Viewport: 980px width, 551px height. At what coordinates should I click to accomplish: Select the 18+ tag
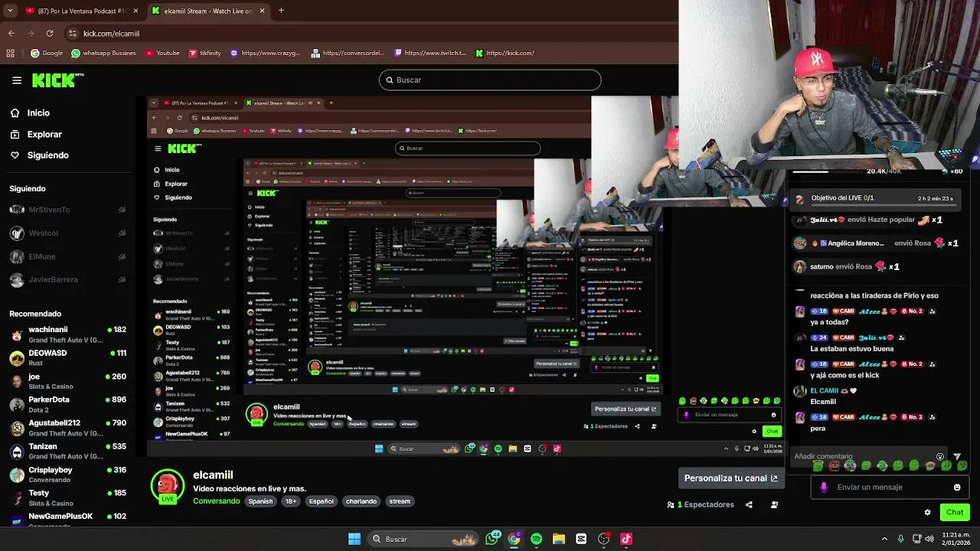(291, 501)
